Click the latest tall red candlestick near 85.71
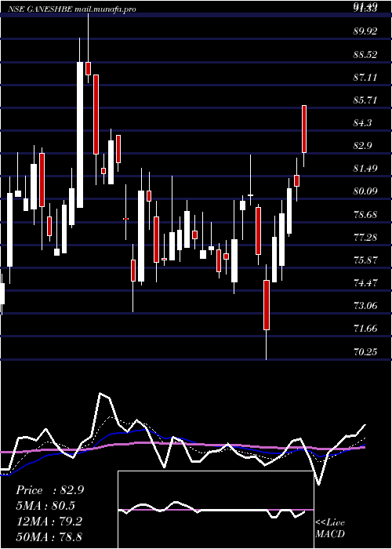 click(x=304, y=129)
